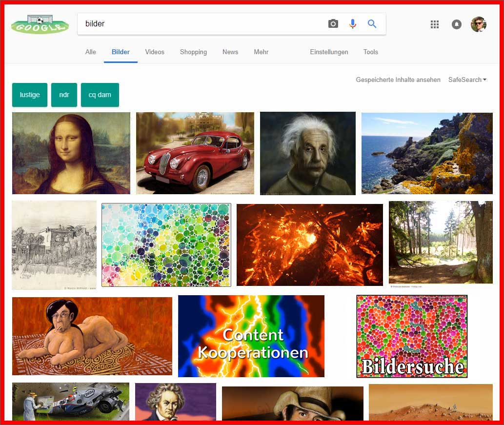The height and width of the screenshot is (425, 504).
Task: Open search by image camera icon
Action: pyautogui.click(x=333, y=24)
